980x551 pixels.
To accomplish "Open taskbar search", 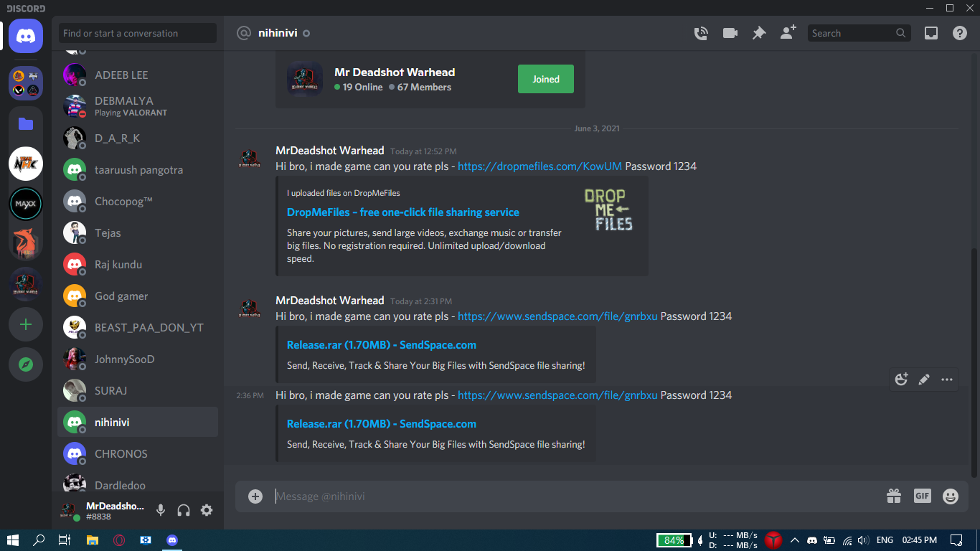I will 39,540.
